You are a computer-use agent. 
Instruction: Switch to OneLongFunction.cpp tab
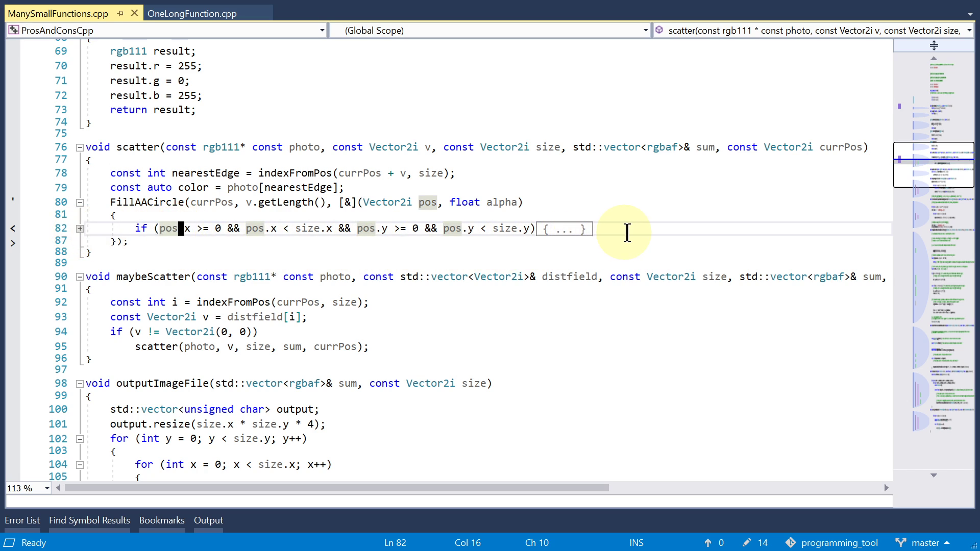pyautogui.click(x=192, y=14)
